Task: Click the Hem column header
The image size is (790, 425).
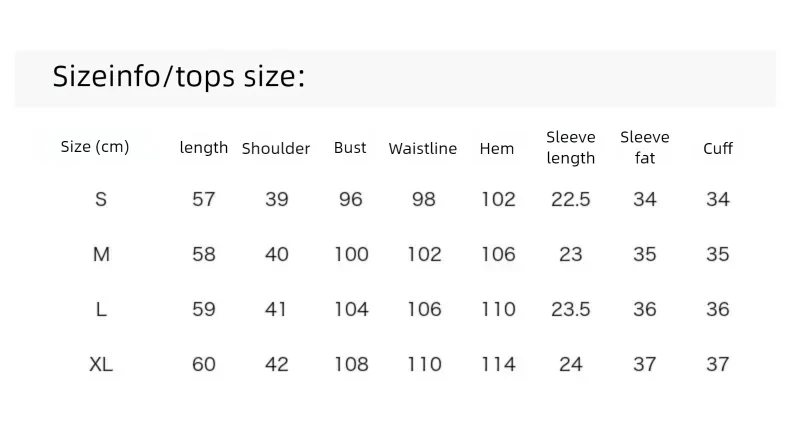Action: [497, 149]
